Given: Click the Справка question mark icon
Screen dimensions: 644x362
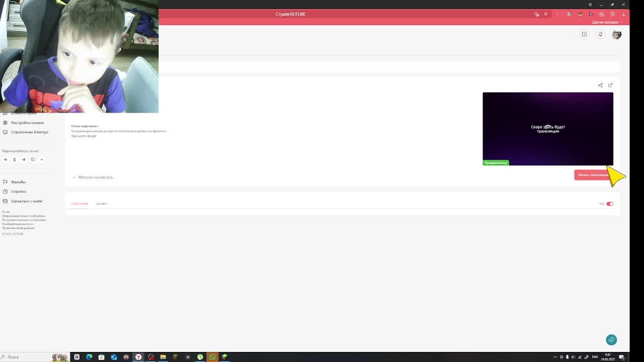Looking at the screenshot, I should pos(5,192).
